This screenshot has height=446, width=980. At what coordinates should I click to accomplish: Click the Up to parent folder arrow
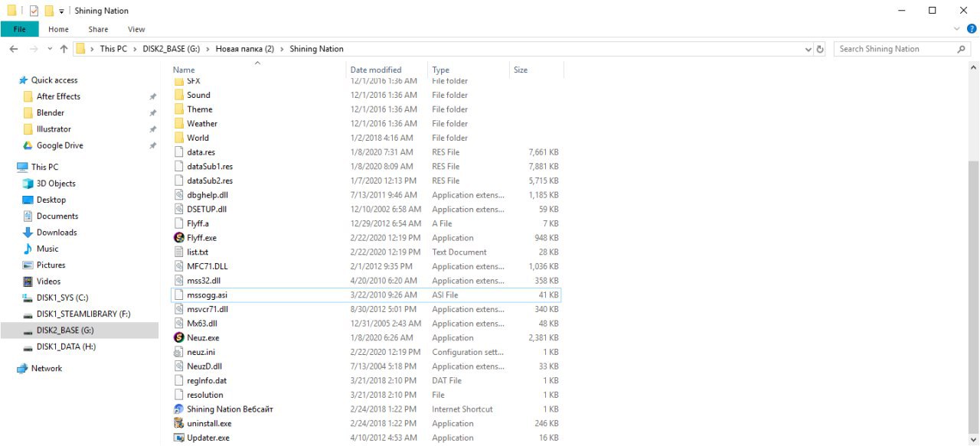64,49
